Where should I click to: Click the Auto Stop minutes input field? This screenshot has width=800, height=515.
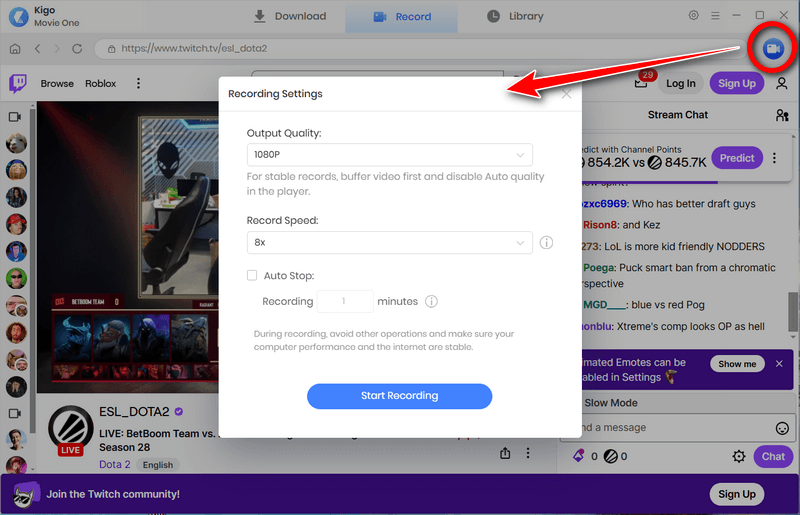coord(344,301)
